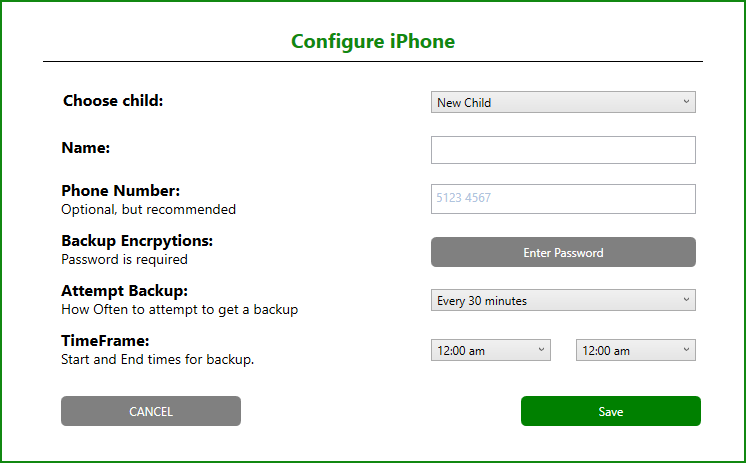Click the green Save button

(610, 411)
